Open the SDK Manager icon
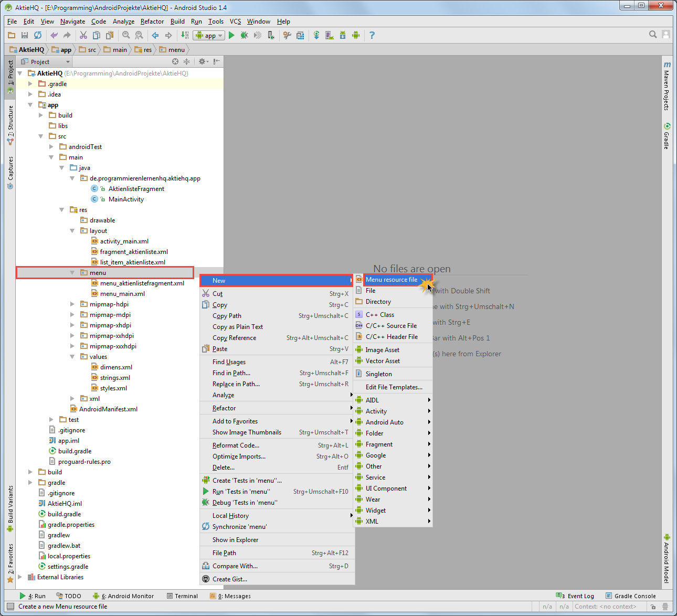This screenshot has height=616, width=677. coord(343,35)
